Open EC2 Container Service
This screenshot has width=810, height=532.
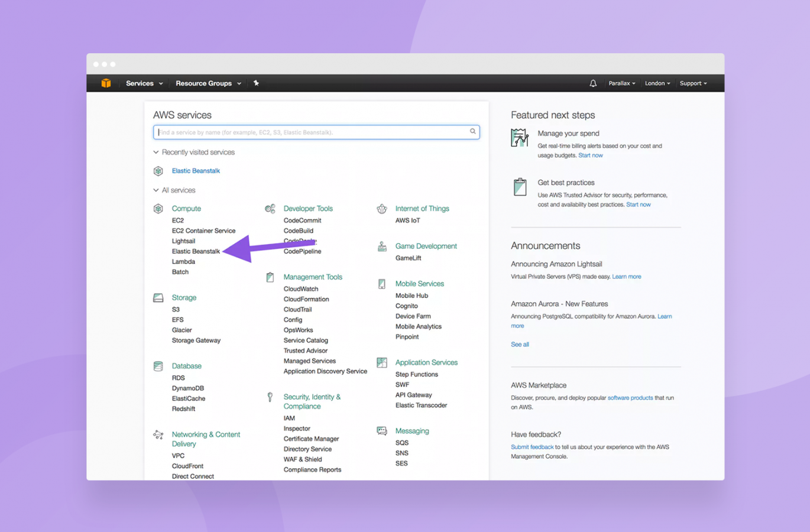(x=203, y=231)
